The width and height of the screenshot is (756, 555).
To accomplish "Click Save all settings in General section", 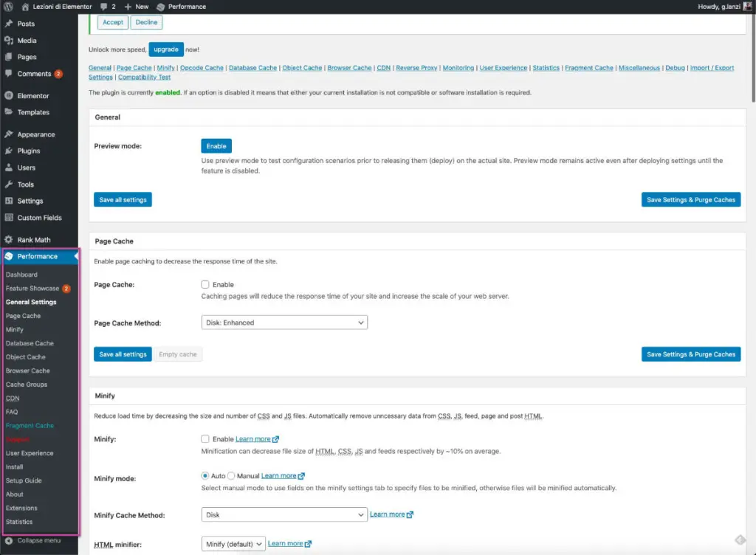I will point(123,199).
